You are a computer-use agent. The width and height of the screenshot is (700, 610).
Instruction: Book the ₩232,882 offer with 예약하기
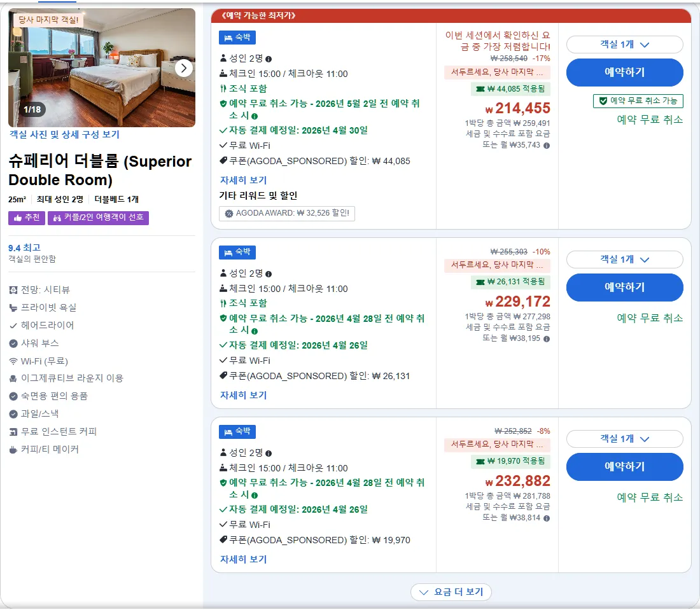(624, 467)
